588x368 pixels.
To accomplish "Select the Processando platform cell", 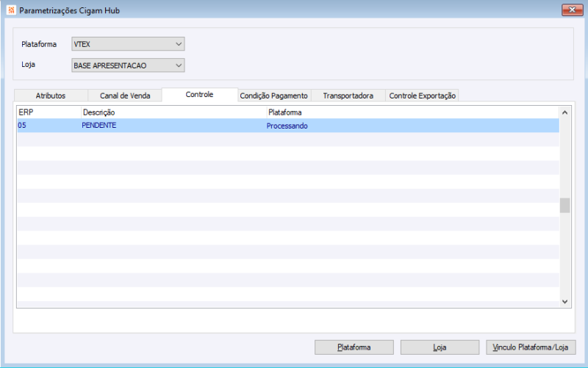I will click(412, 126).
